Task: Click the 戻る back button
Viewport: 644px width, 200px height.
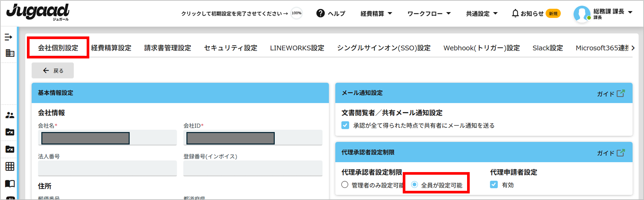Action: pos(53,71)
